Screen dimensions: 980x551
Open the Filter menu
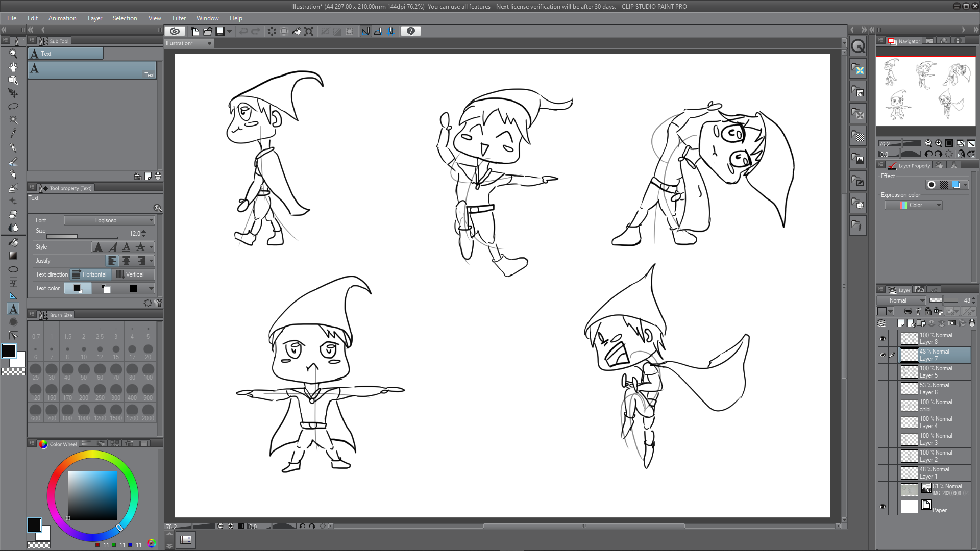pyautogui.click(x=179, y=18)
